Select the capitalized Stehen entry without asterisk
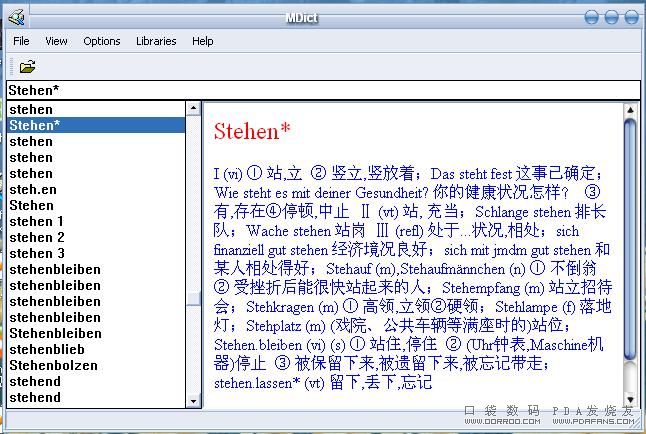This screenshot has width=646, height=434. point(96,205)
